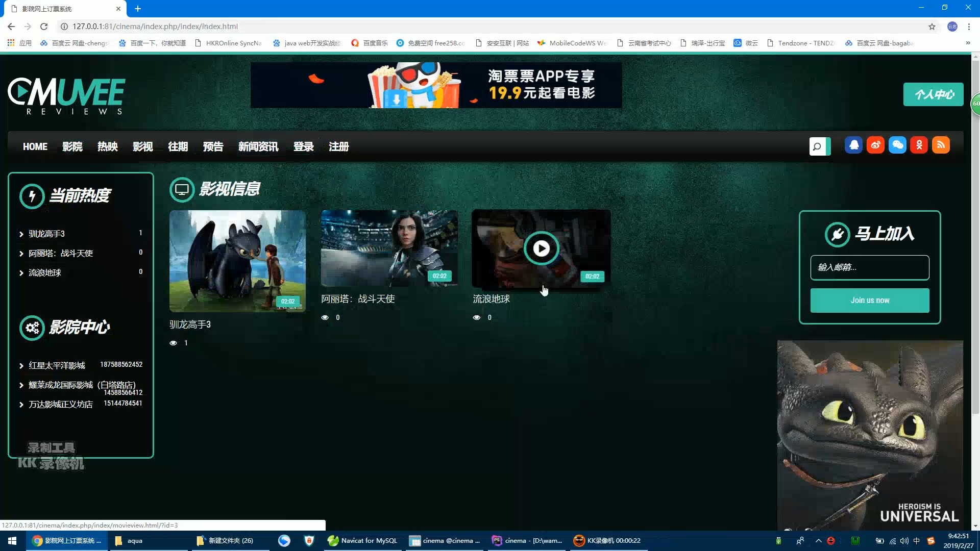Screen dimensions: 980x551
Task: Click the 淘票票APP专享 banner ad
Action: click(x=436, y=85)
